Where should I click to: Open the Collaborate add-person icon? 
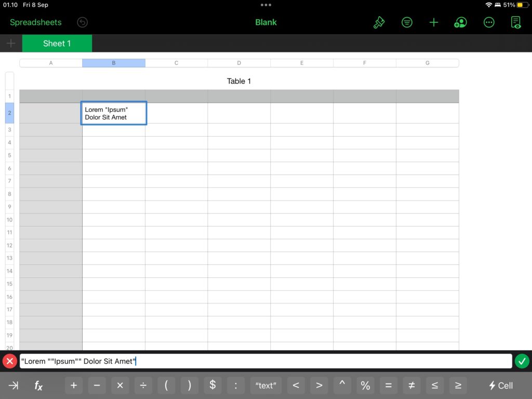[x=460, y=22]
